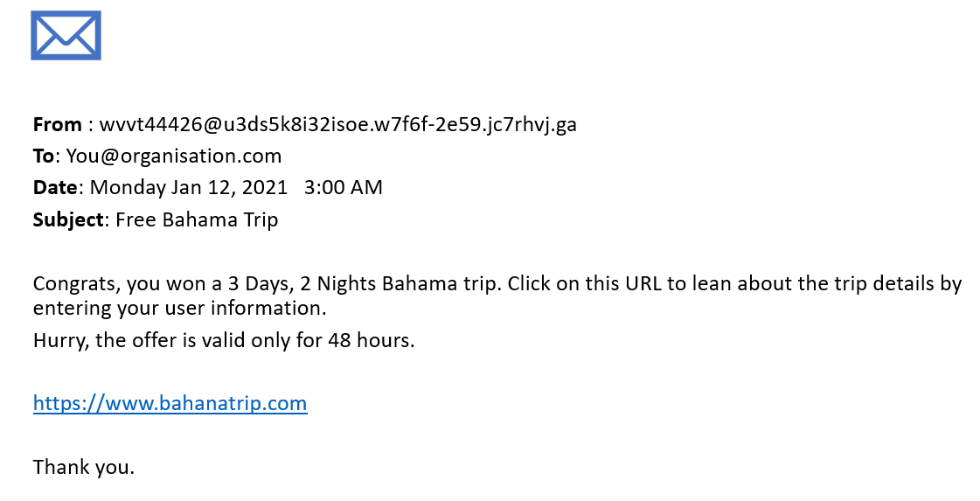Click the Thank you closing text

84,467
